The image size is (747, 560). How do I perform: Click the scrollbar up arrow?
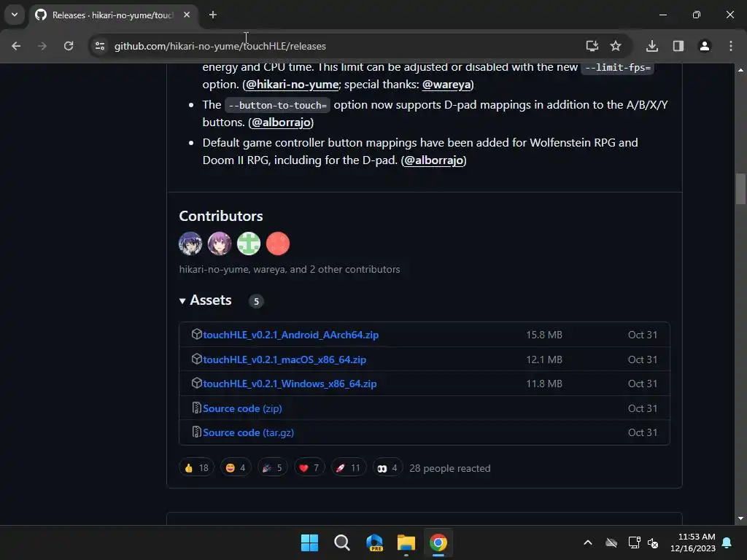pos(740,70)
